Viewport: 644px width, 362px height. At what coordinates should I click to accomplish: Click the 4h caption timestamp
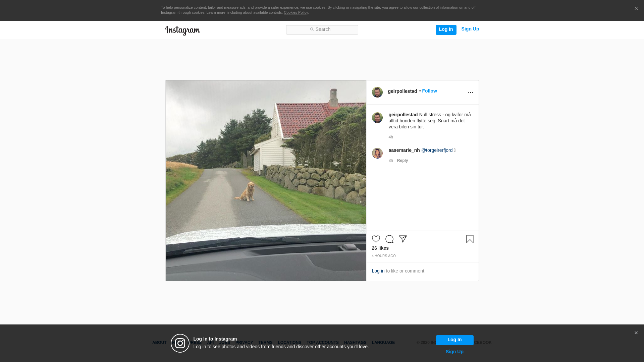(x=391, y=137)
